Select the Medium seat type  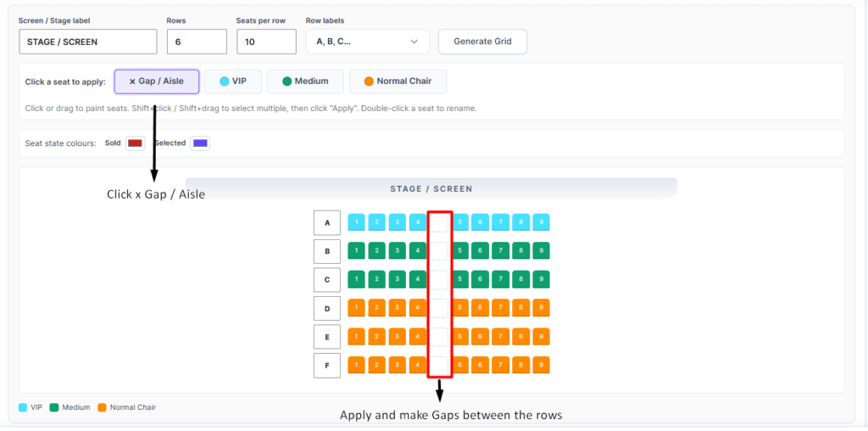(305, 81)
